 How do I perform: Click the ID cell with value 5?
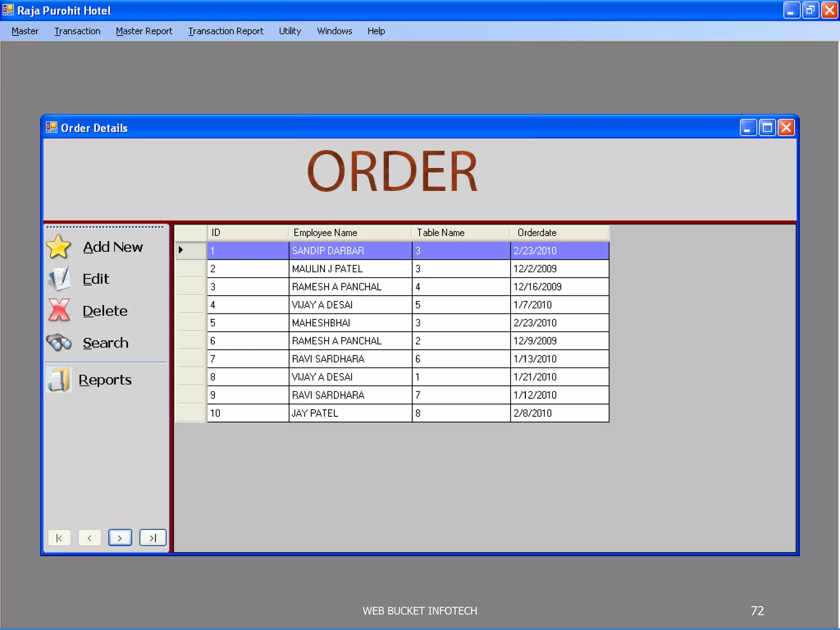[248, 323]
